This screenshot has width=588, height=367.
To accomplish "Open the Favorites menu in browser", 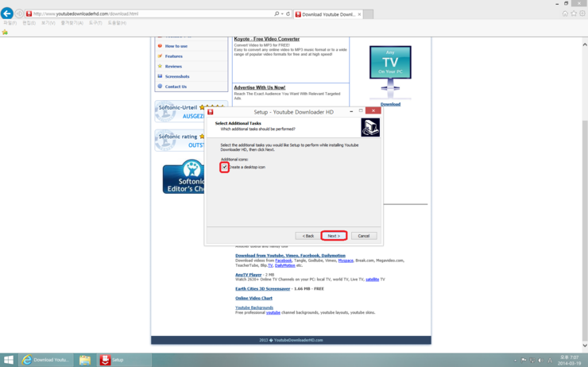I will 72,23.
